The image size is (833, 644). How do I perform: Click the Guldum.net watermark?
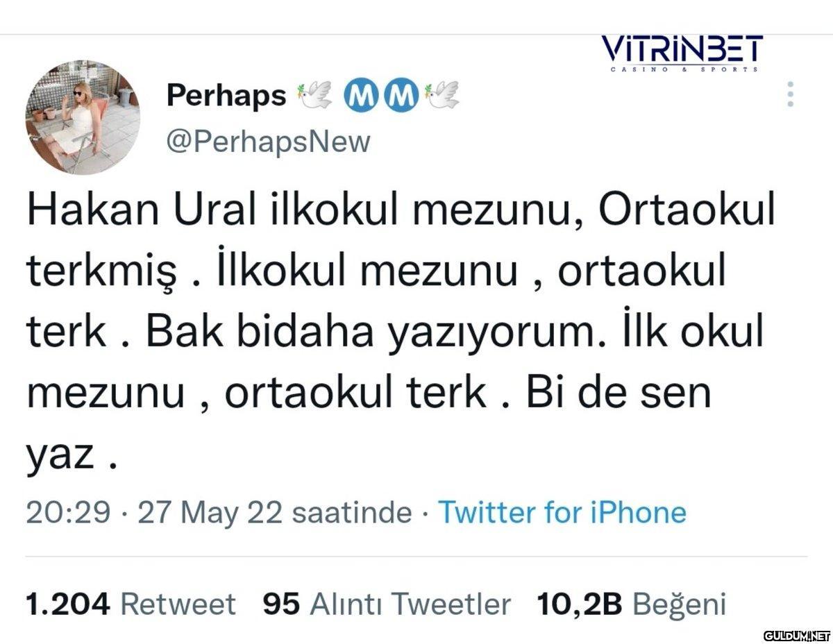click(796, 635)
